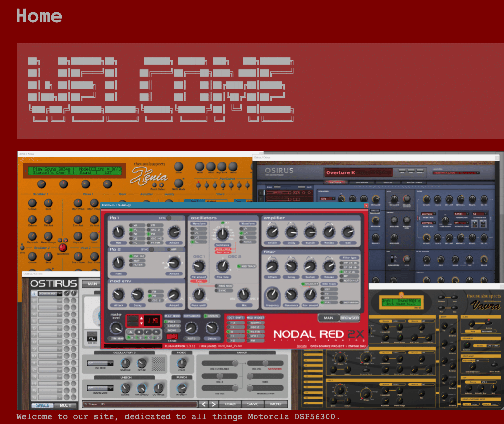Open the OSC MODE dropdown in Ostirus
504x424 pixels.
(100, 363)
